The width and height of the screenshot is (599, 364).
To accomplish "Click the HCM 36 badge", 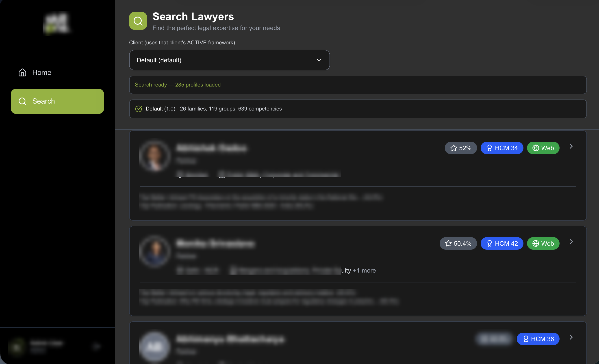I will point(538,339).
